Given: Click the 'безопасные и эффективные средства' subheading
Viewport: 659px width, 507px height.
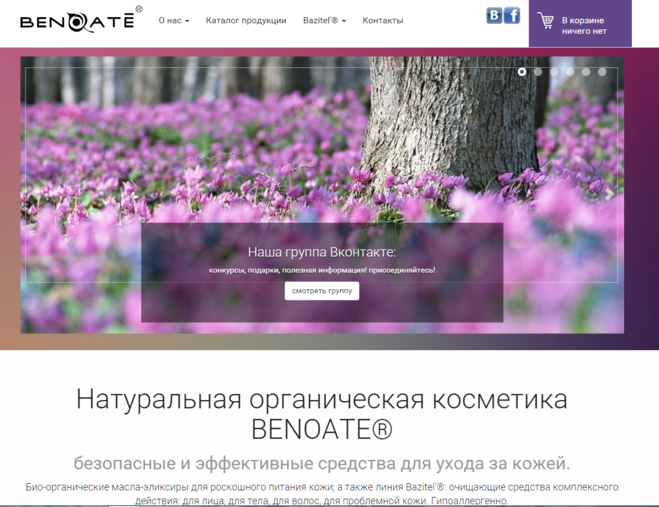Looking at the screenshot, I should point(322,463).
